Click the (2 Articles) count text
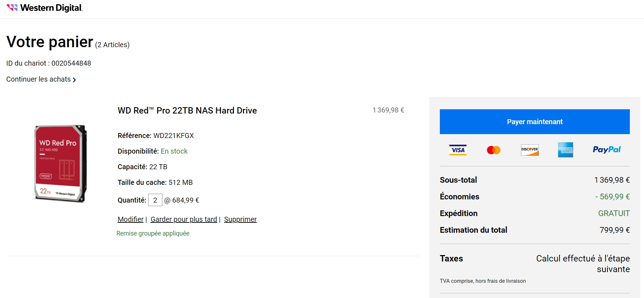This screenshot has height=298, width=644. coord(112,45)
